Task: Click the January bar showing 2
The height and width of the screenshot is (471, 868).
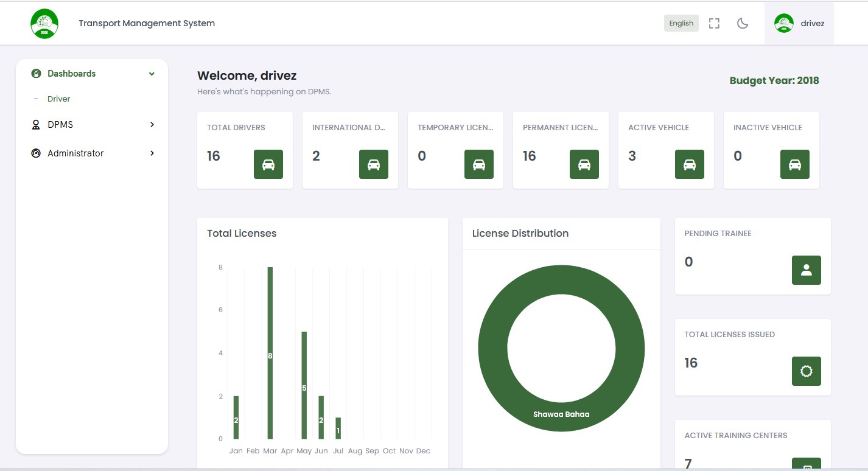Action: click(x=236, y=417)
